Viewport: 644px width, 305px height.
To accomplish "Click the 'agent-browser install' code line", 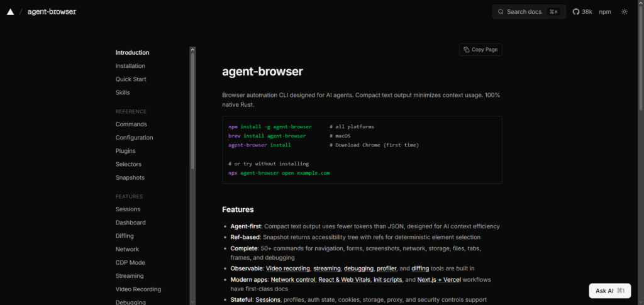I will coord(260,145).
